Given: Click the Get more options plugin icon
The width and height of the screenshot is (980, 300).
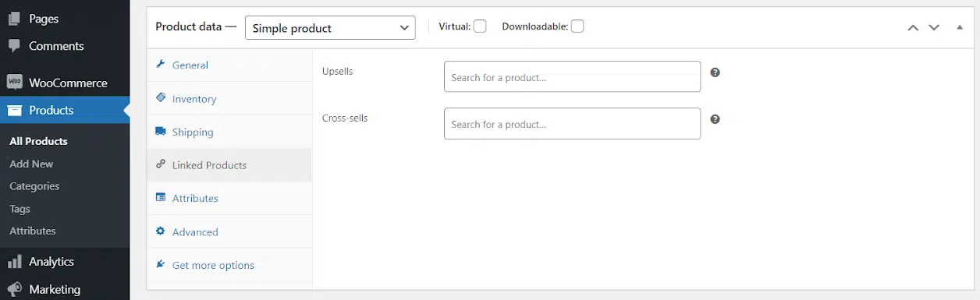Looking at the screenshot, I should (161, 265).
